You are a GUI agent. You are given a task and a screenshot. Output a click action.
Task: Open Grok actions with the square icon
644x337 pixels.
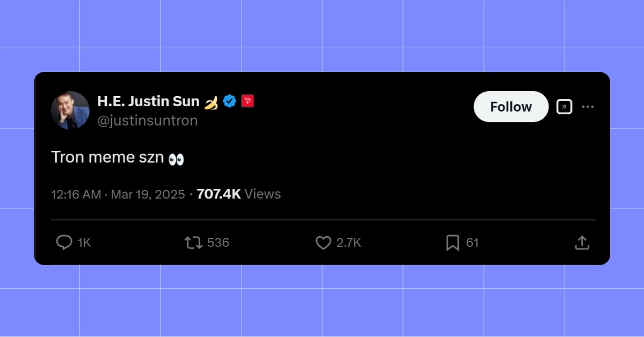(x=564, y=106)
